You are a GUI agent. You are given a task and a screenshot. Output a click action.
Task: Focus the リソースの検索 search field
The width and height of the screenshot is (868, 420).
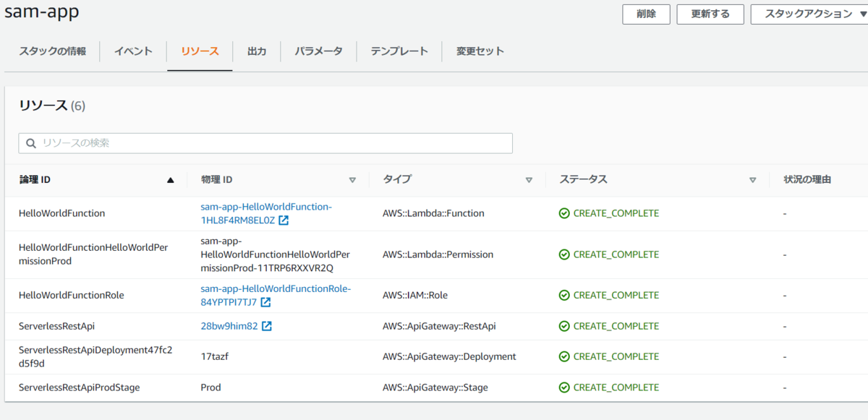tap(275, 143)
